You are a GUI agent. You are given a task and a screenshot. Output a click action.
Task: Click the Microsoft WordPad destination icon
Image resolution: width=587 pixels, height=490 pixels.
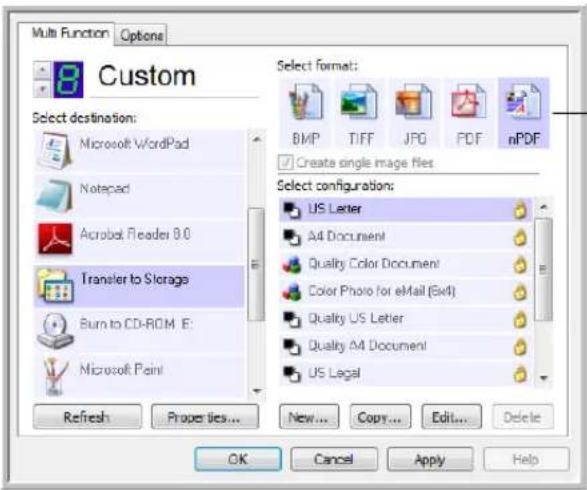point(55,151)
